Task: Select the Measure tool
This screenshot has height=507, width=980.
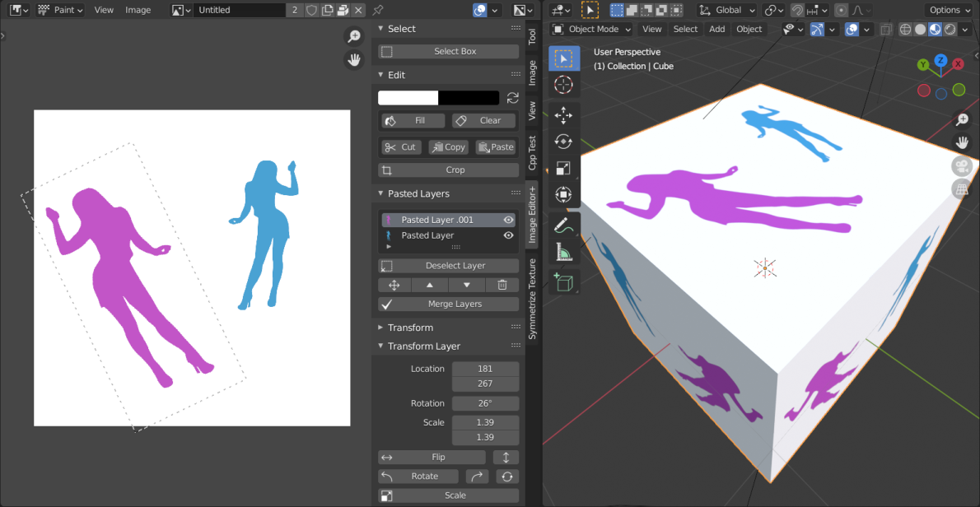Action: click(x=563, y=252)
